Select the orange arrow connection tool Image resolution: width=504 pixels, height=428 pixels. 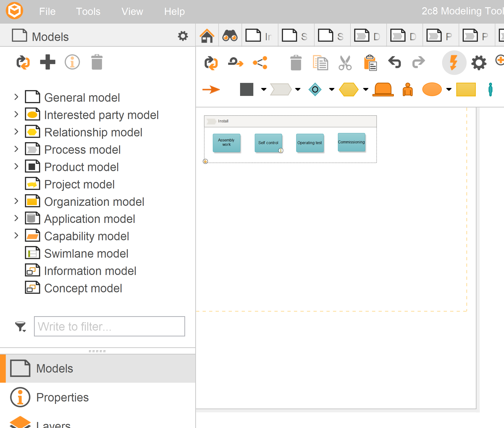tap(211, 89)
